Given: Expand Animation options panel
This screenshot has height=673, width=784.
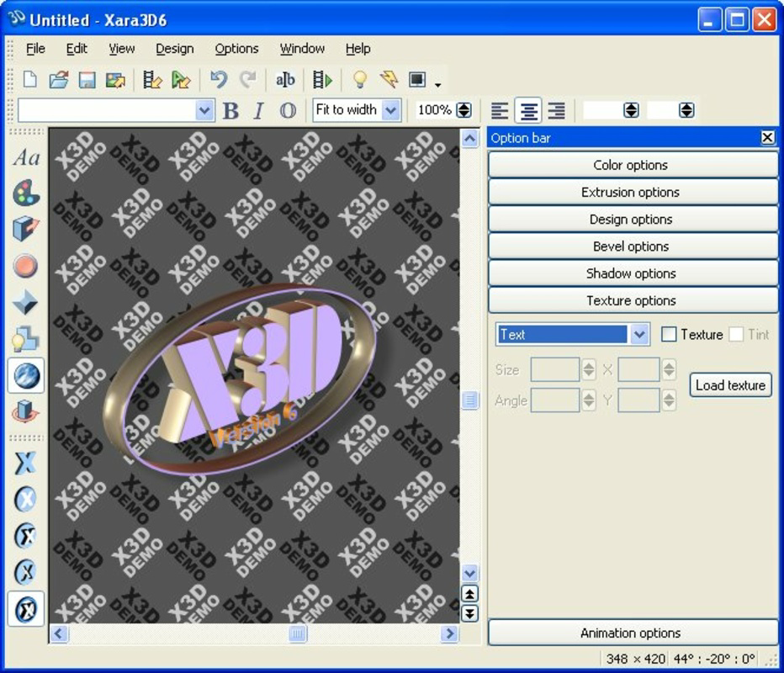Looking at the screenshot, I should (x=633, y=633).
